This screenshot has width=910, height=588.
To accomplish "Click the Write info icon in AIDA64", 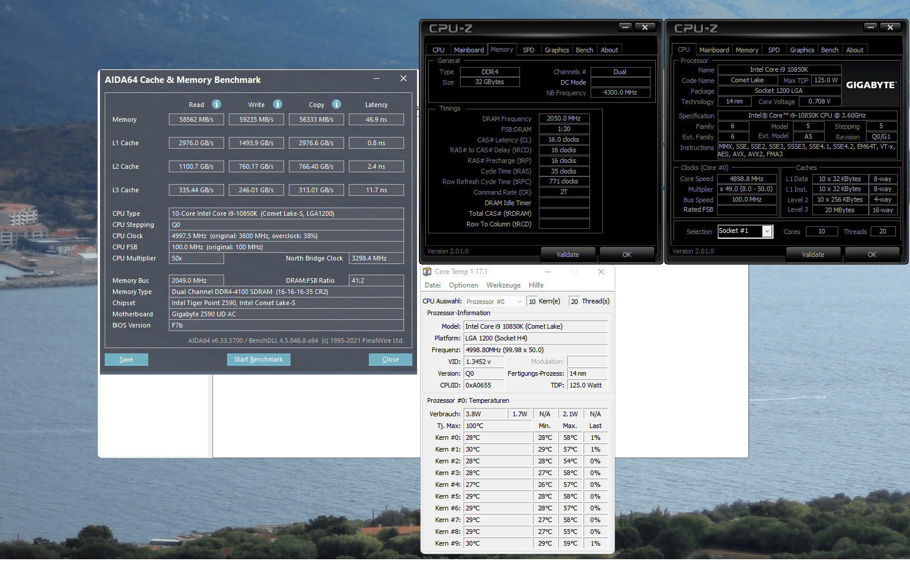I will [278, 104].
